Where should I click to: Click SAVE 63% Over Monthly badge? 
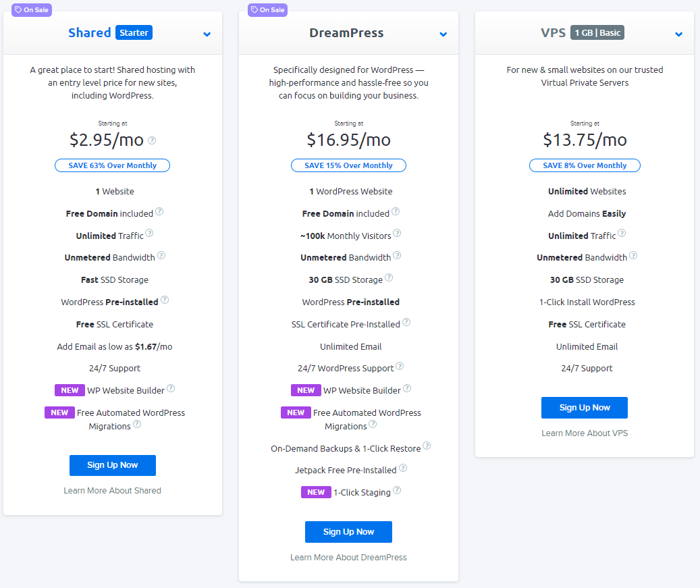coord(113,165)
